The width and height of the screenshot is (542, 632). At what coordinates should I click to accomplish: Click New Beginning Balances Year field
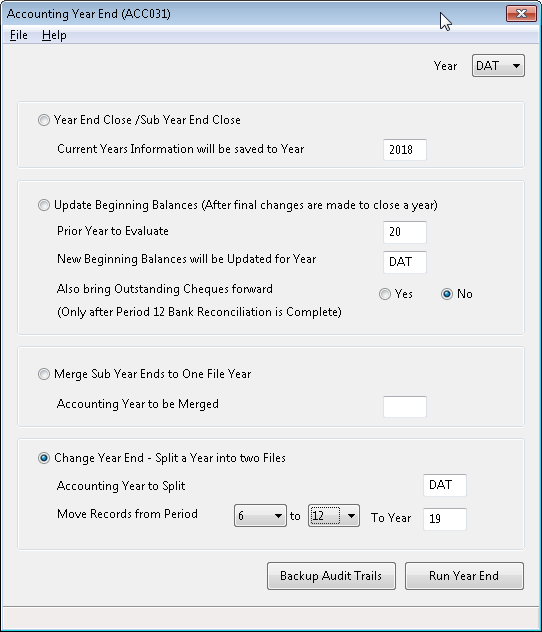click(405, 262)
